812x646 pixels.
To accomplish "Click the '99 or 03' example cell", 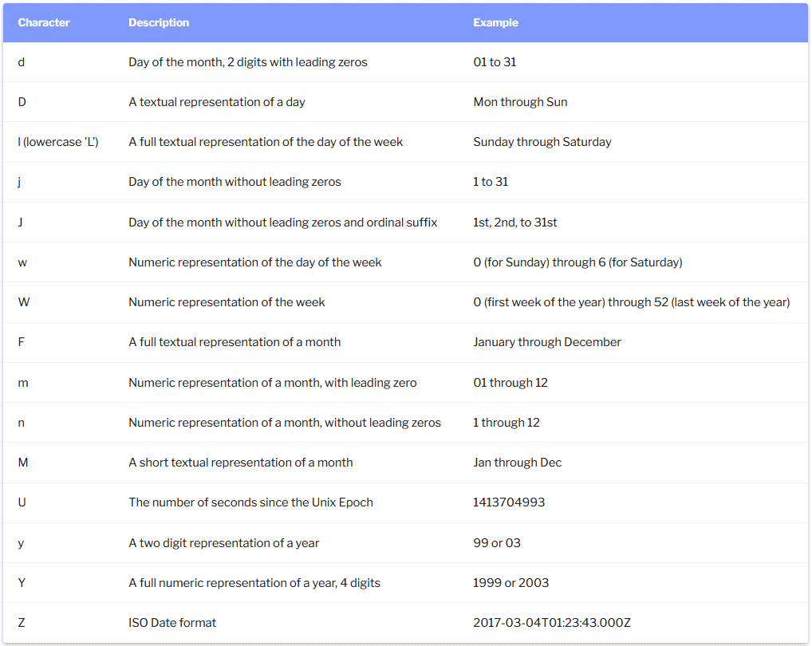I will [x=497, y=543].
